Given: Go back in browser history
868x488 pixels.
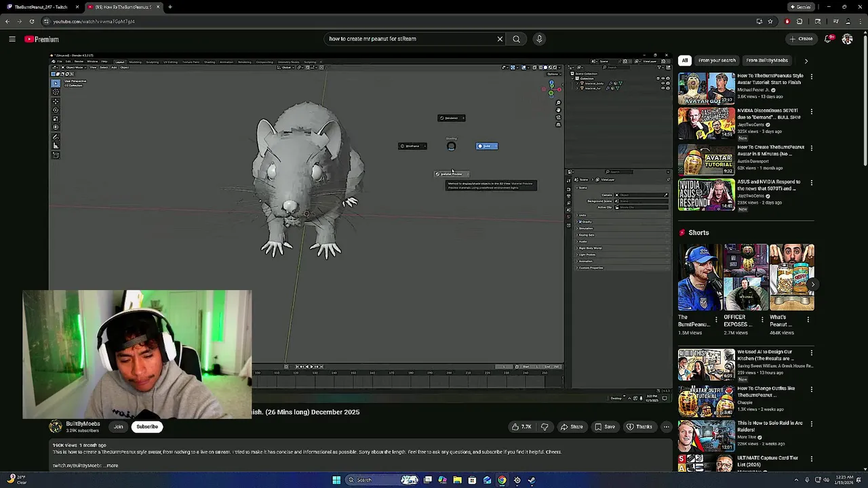Looking at the screenshot, I should (7, 21).
